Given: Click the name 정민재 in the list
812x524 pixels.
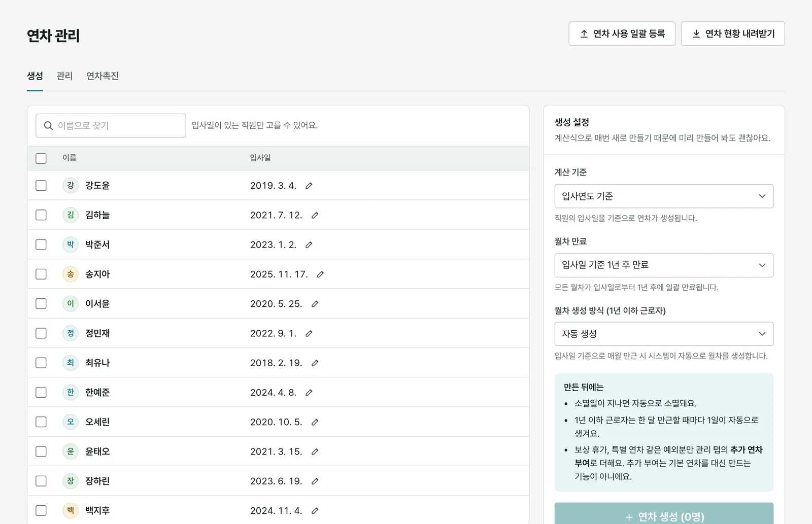Looking at the screenshot, I should [x=97, y=333].
